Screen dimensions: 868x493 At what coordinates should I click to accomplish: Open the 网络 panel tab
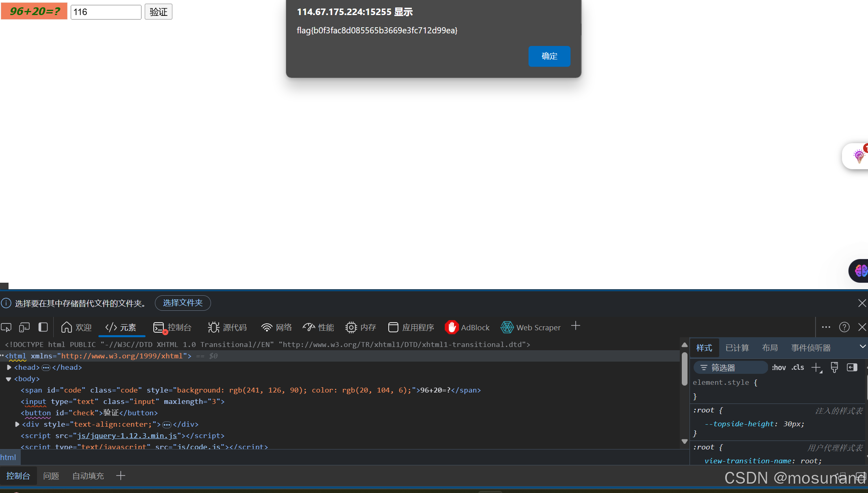point(276,327)
